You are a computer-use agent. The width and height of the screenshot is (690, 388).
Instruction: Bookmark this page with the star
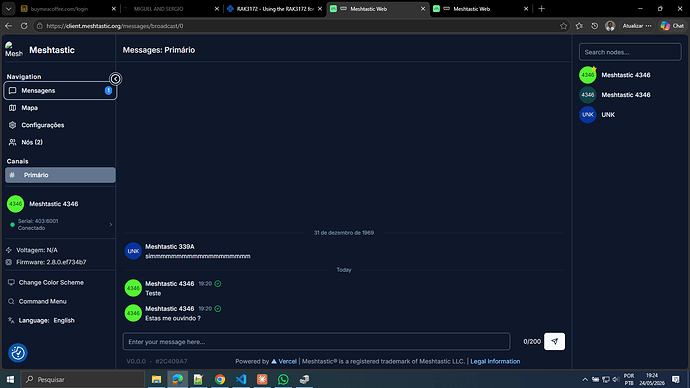[x=563, y=26]
